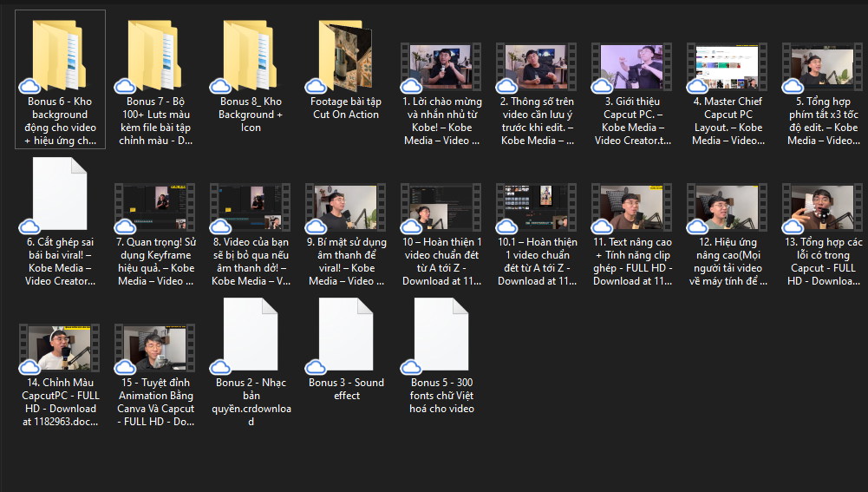The image size is (868, 492).
Task: Select video thumbnail 12. Hiệu ứng nâng cao
Action: [x=727, y=207]
